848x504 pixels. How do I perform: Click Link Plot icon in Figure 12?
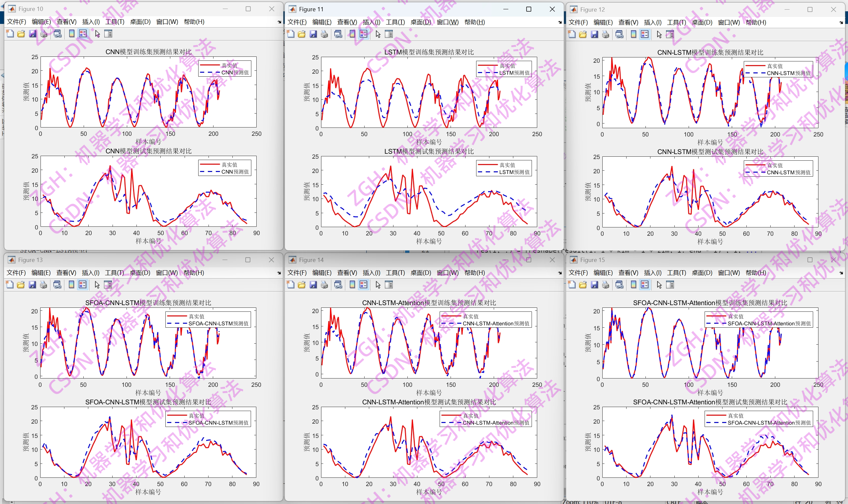pyautogui.click(x=620, y=34)
